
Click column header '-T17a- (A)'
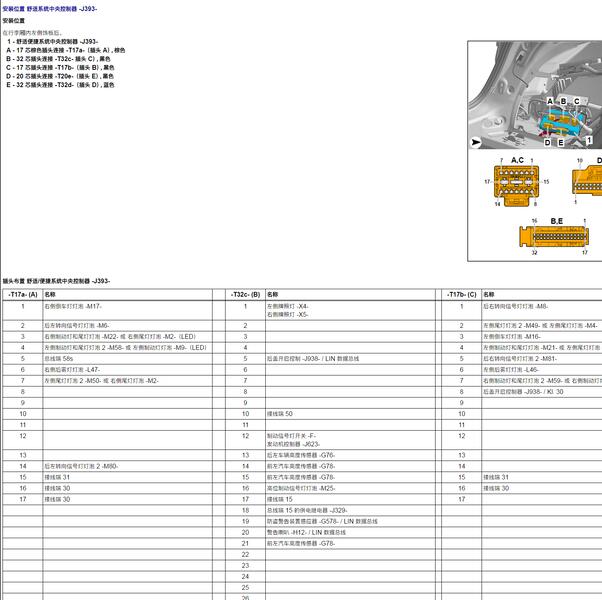click(23, 294)
